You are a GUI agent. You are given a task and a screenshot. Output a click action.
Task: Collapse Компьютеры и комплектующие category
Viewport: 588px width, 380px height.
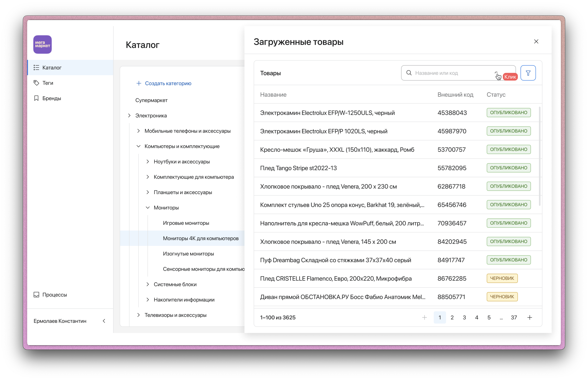coord(138,146)
